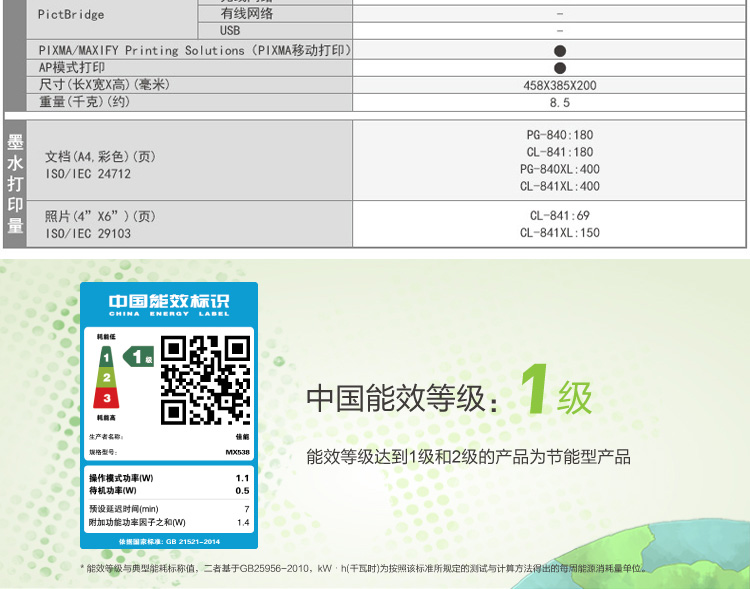
Task: Select the 'CL-841:69' photo yield value
Action: (x=560, y=216)
